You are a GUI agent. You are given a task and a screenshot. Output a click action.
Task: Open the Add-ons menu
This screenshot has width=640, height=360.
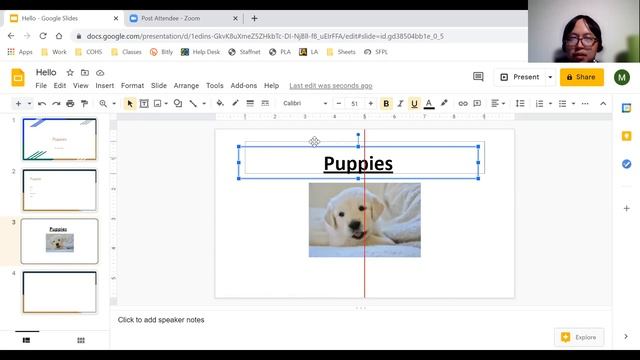click(x=244, y=85)
